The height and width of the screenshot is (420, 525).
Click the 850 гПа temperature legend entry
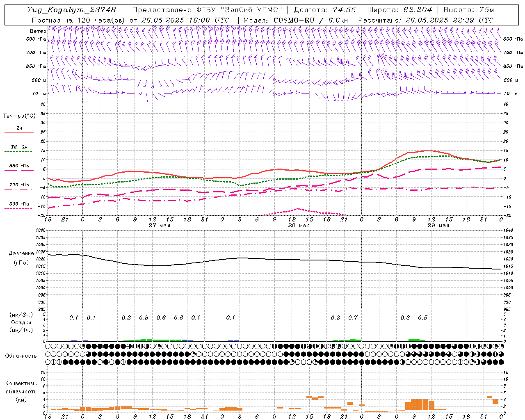coord(19,166)
